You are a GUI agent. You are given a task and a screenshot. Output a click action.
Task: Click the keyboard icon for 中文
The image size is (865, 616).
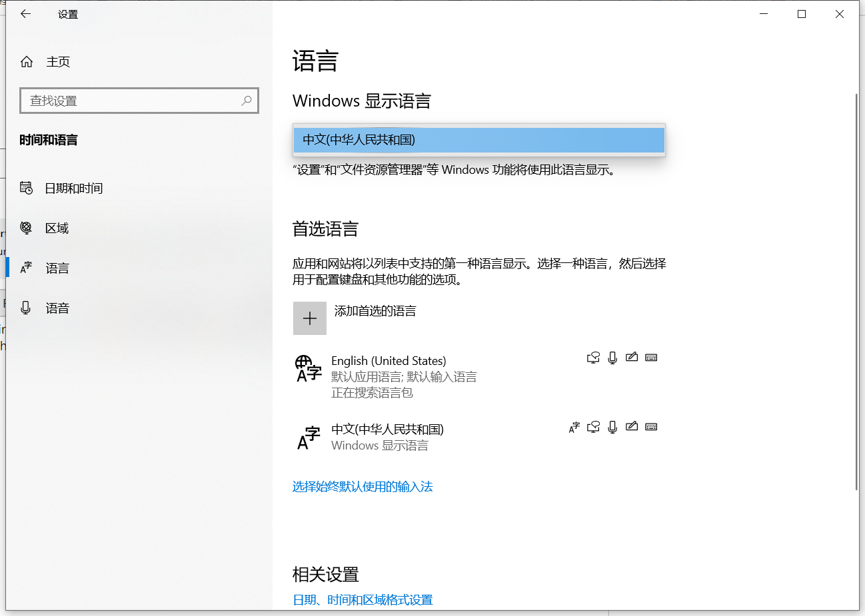651,427
